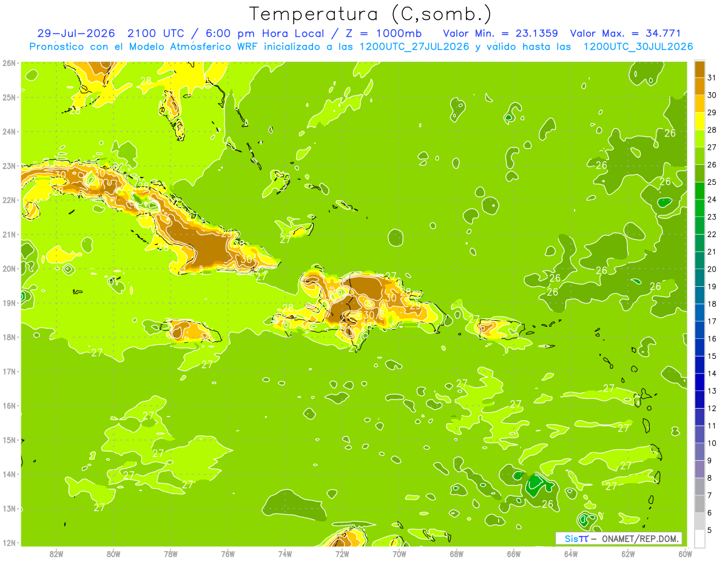This screenshot has height=562, width=728.
Task: Click the "12N" latitude axis label
Action: [8, 543]
